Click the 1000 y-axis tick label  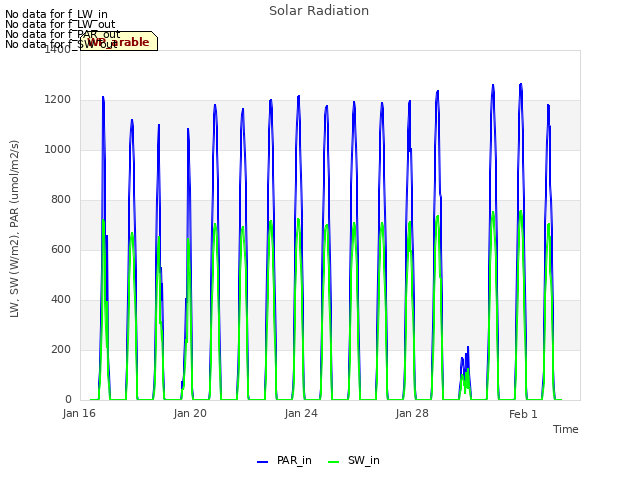coord(58,149)
